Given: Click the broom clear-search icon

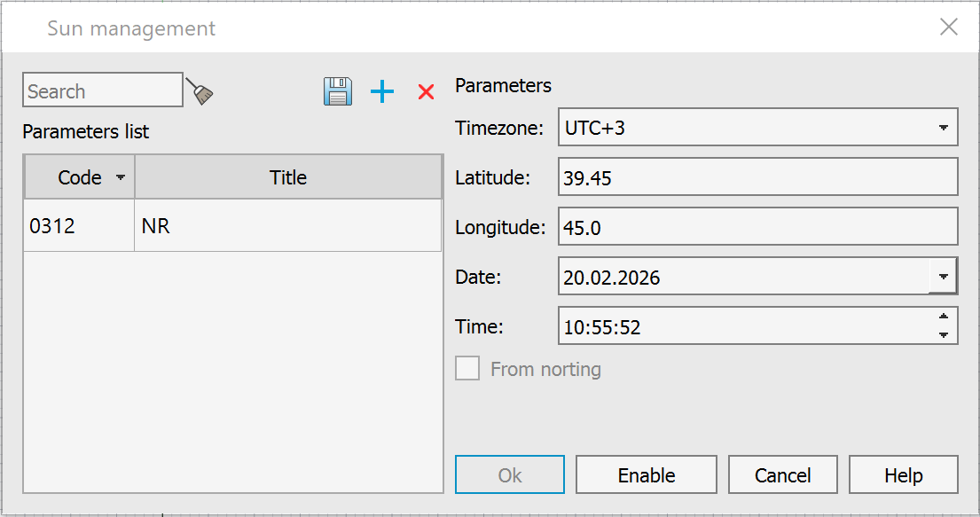Looking at the screenshot, I should [x=200, y=91].
